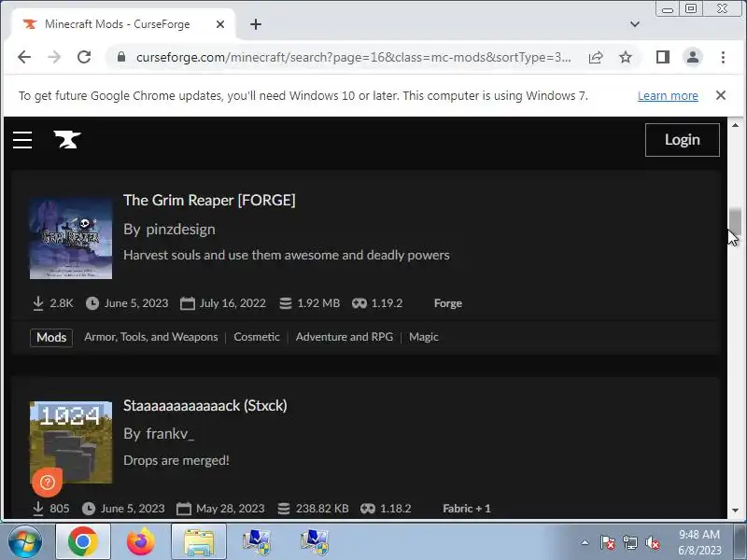The image size is (747, 560).
Task: Toggle the Chrome side panel
Action: click(x=663, y=57)
